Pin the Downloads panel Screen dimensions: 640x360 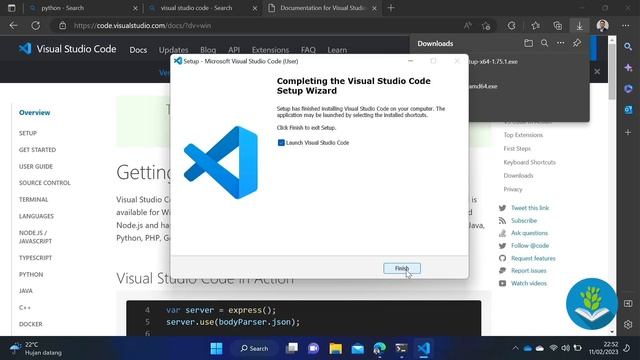point(577,43)
